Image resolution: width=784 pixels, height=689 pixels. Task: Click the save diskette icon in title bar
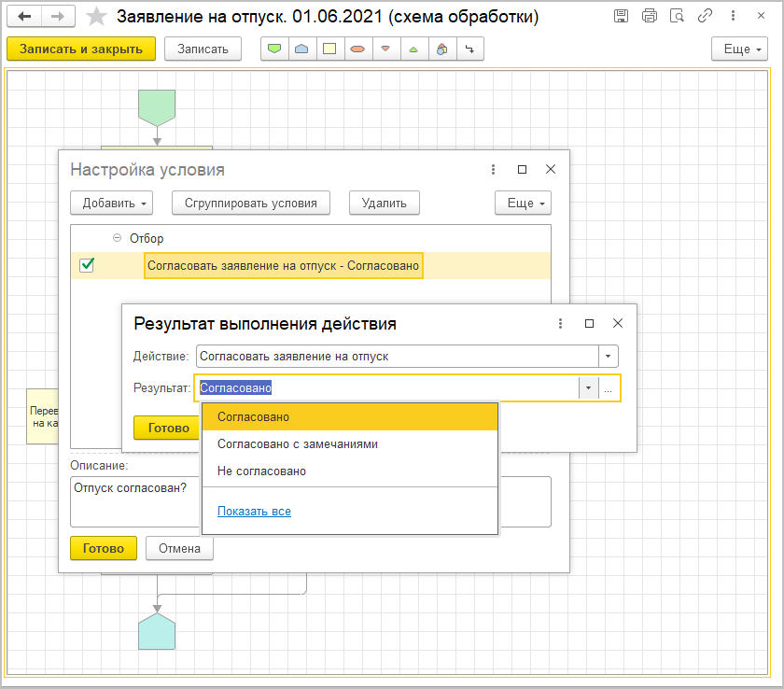(x=621, y=16)
